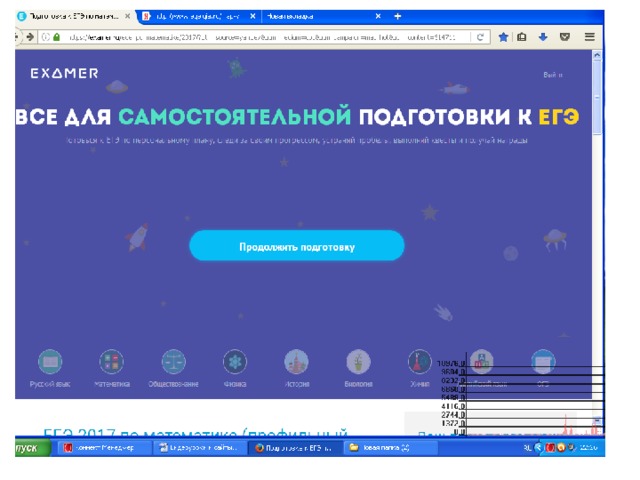This screenshot has width=640, height=480.
Task: Open a new tab with plus button
Action: 398,17
